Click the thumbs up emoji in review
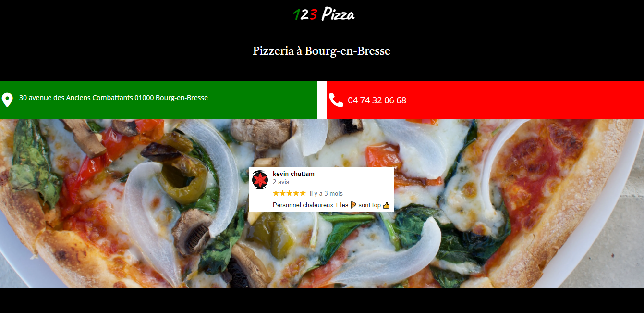Image resolution: width=644 pixels, height=313 pixels. tap(386, 205)
